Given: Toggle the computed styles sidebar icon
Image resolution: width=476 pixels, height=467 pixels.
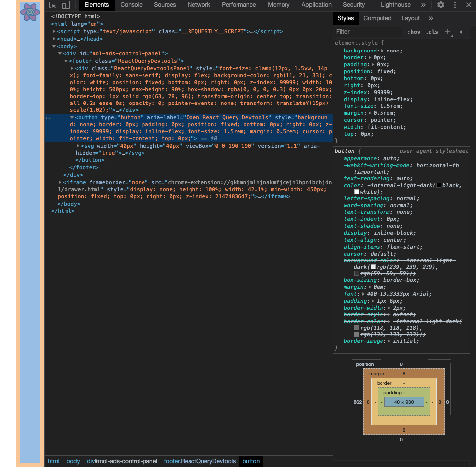Looking at the screenshot, I should (462, 32).
